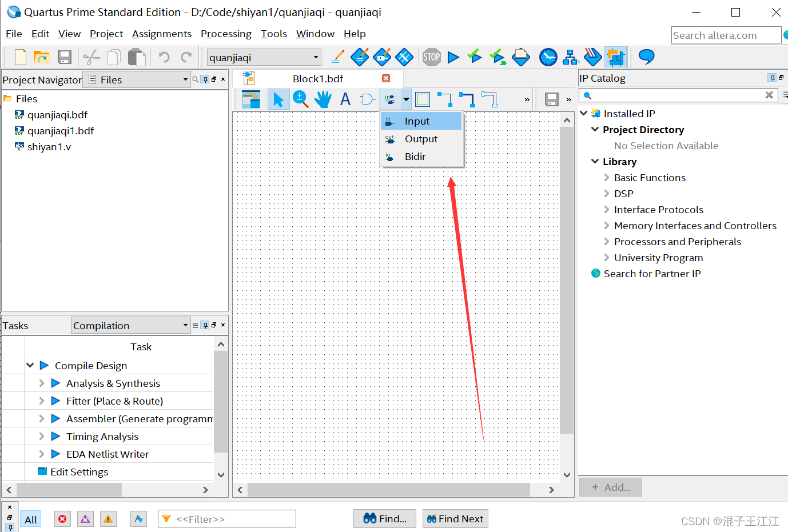
Task: Choose Bidir from the pin dropdown menu
Action: (421, 157)
